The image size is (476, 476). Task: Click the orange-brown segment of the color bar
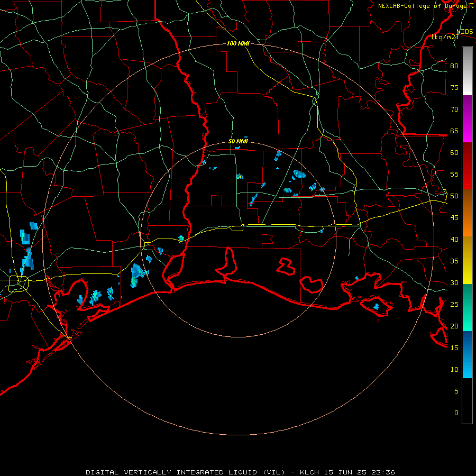click(467, 213)
